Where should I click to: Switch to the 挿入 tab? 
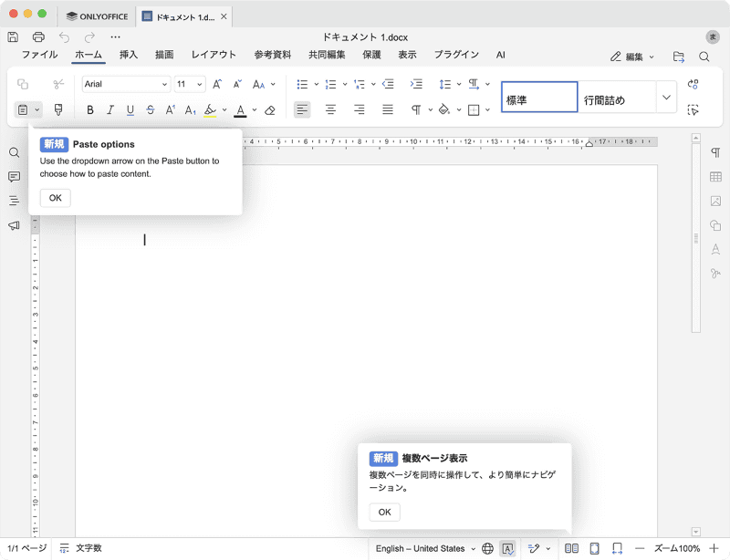pyautogui.click(x=129, y=55)
